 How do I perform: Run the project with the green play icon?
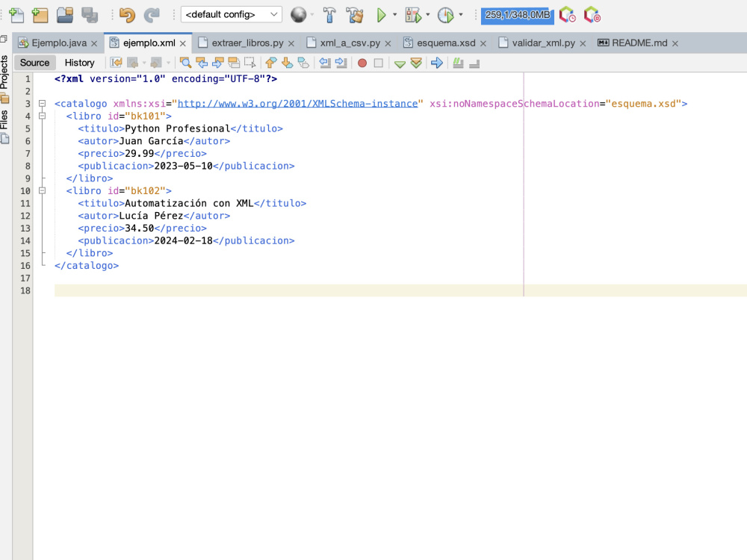tap(381, 15)
